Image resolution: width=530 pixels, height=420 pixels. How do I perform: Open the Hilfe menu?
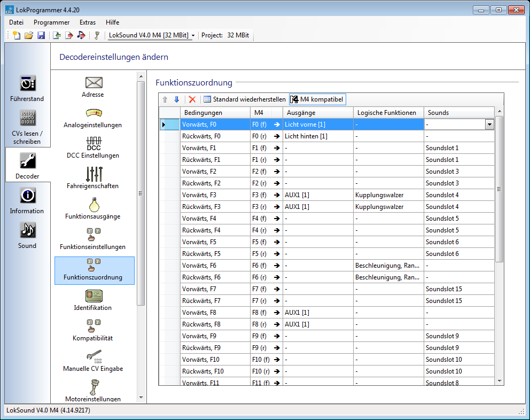(112, 22)
